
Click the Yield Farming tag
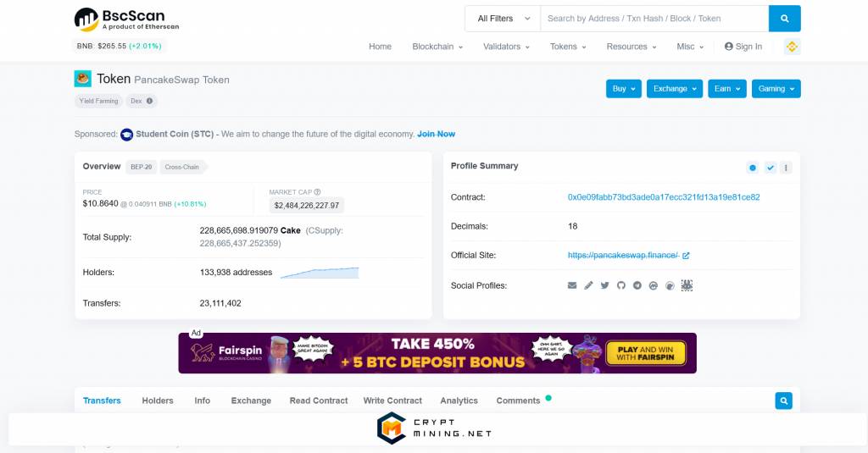pos(98,101)
